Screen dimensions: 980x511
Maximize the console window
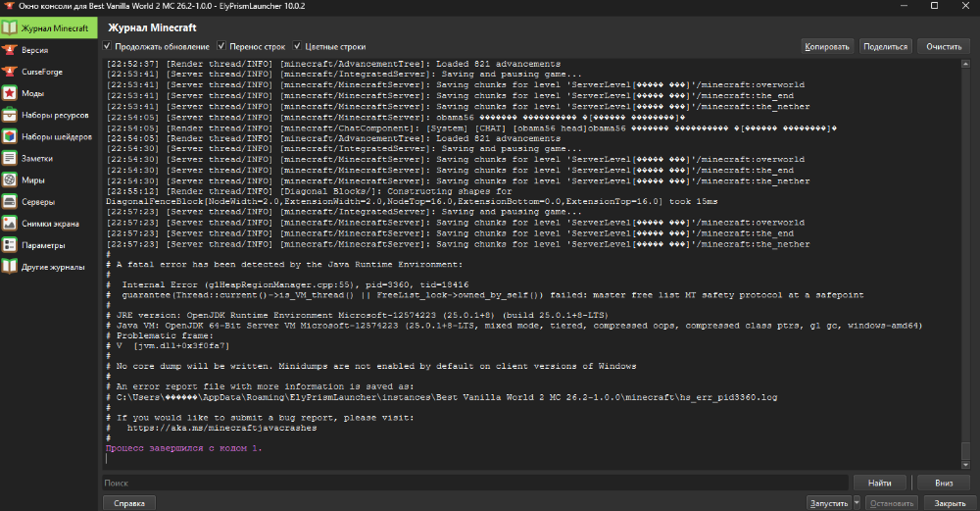point(934,6)
